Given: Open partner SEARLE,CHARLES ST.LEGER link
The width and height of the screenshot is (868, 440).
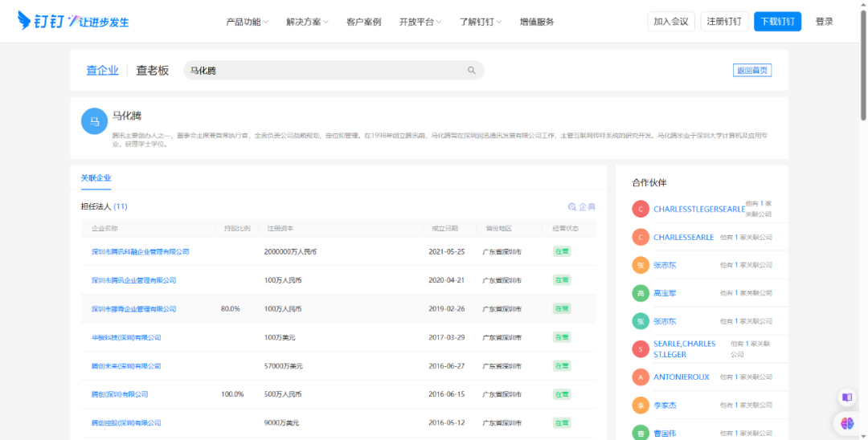Looking at the screenshot, I should click(684, 348).
